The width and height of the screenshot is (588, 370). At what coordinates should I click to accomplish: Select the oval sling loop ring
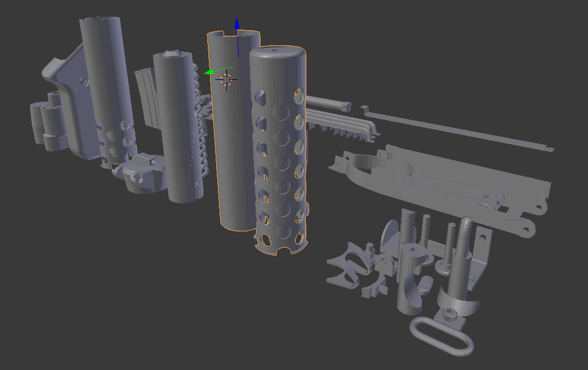pyautogui.click(x=441, y=336)
